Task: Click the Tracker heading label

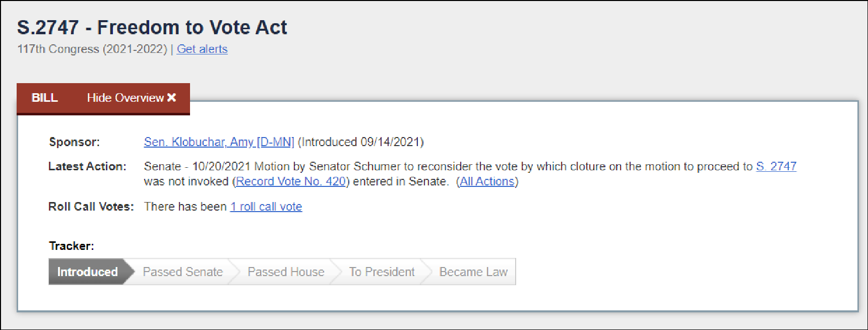Action: point(71,246)
